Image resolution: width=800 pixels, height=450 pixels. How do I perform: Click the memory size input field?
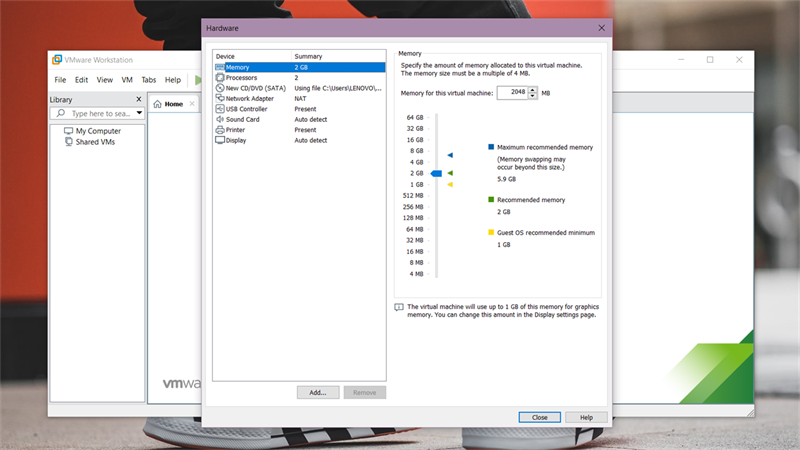point(512,93)
